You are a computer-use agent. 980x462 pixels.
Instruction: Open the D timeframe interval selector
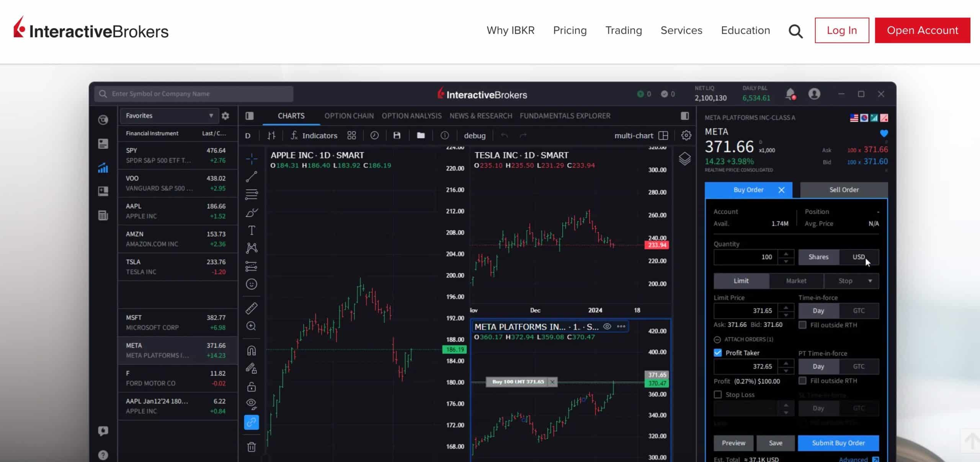pos(248,136)
